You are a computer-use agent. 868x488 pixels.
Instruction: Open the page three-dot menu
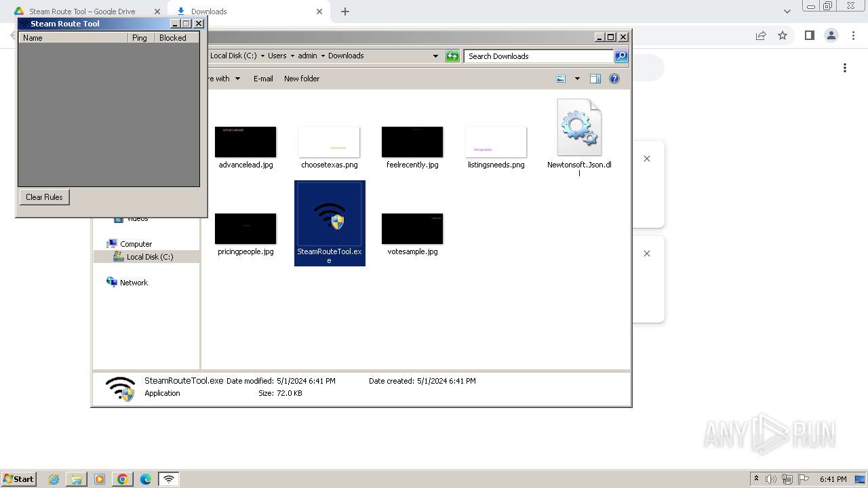(845, 68)
